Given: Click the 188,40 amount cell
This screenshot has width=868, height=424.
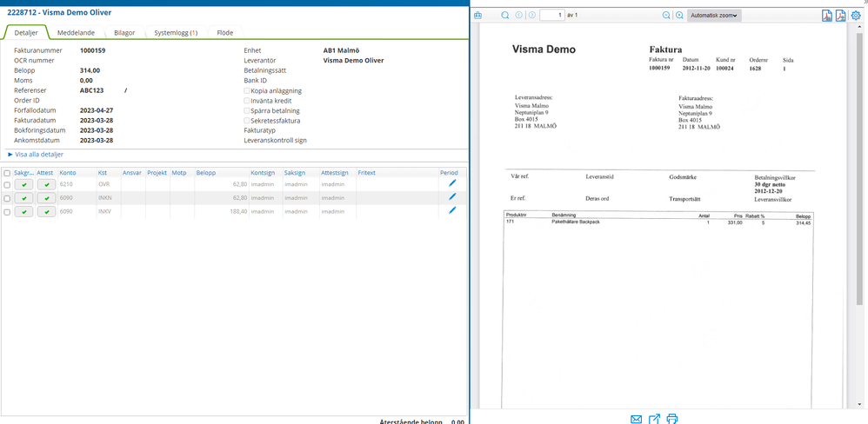Looking at the screenshot, I should pyautogui.click(x=238, y=212).
